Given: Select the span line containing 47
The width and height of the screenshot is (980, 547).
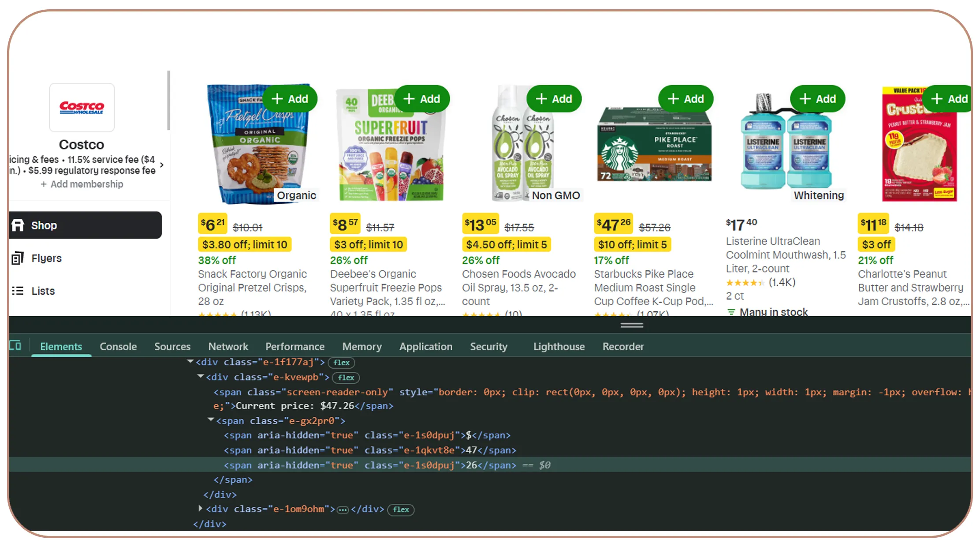Looking at the screenshot, I should click(x=369, y=450).
